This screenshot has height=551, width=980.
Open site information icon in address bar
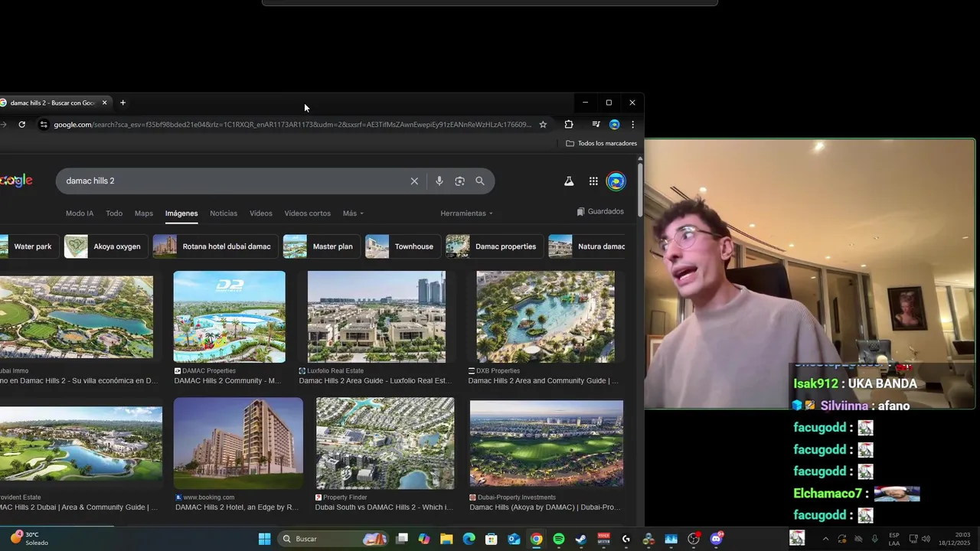pyautogui.click(x=44, y=125)
